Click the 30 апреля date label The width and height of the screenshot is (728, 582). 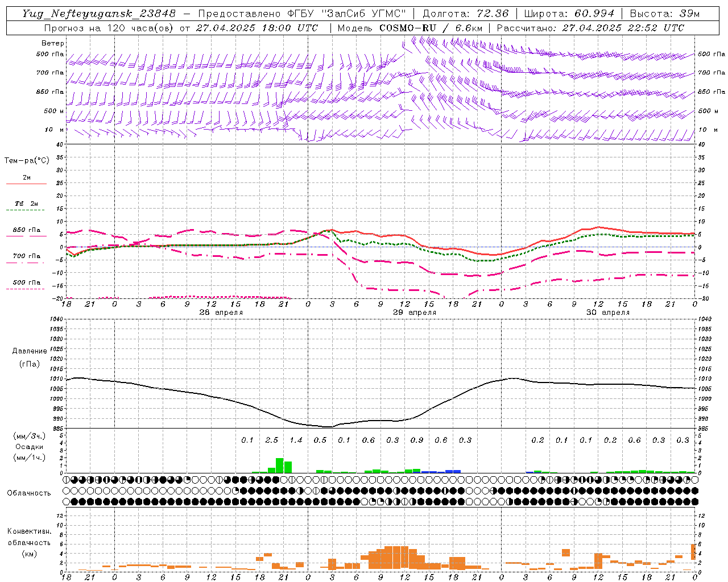click(x=608, y=313)
